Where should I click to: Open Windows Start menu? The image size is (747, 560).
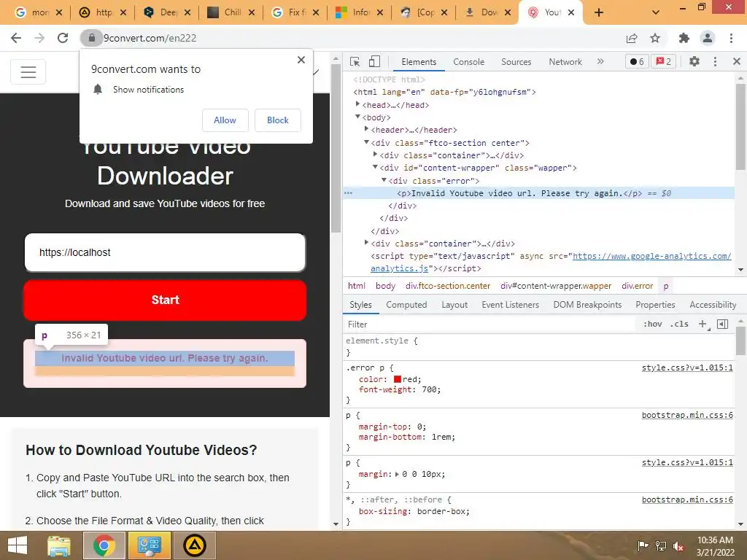click(x=18, y=545)
